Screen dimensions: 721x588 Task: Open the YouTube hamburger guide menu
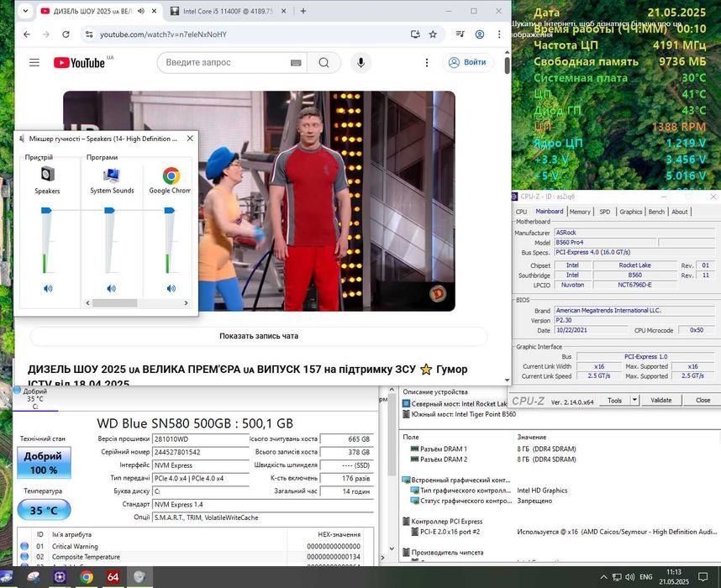coord(34,62)
